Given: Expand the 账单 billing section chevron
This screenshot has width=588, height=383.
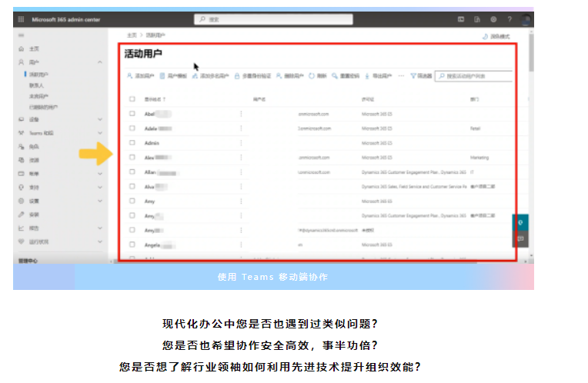Looking at the screenshot, I should (100, 174).
